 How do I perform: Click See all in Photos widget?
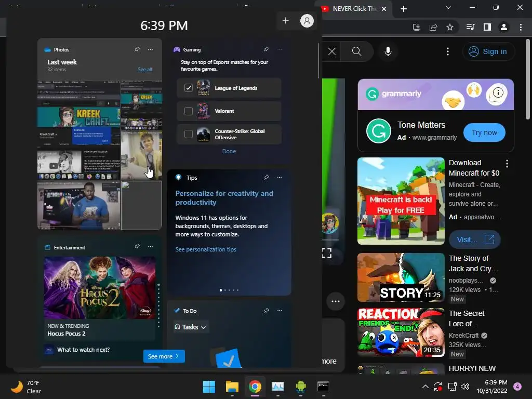pyautogui.click(x=145, y=69)
